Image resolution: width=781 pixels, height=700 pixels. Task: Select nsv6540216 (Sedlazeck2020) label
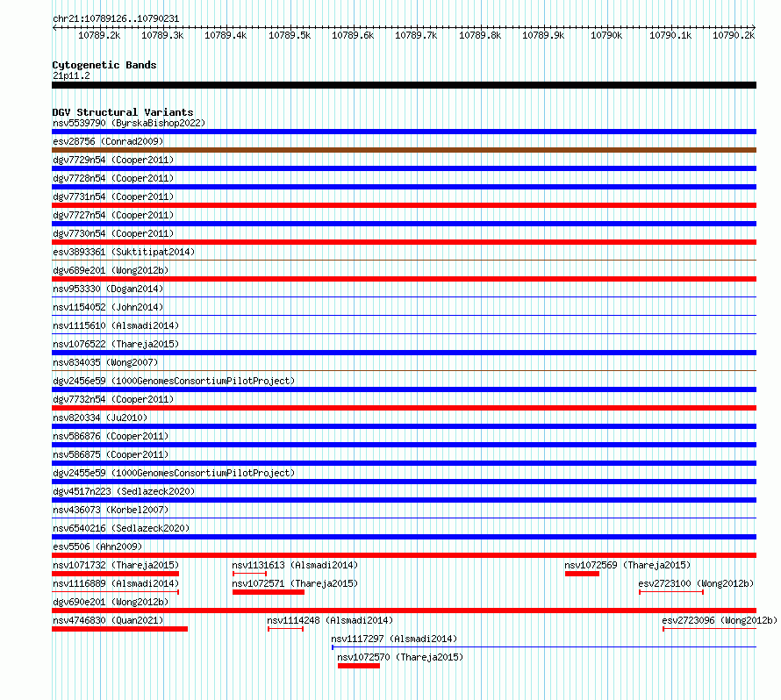coord(121,528)
